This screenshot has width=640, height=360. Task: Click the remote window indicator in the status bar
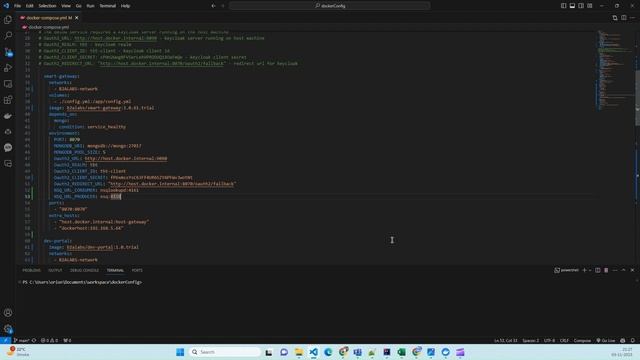pyautogui.click(x=5, y=340)
